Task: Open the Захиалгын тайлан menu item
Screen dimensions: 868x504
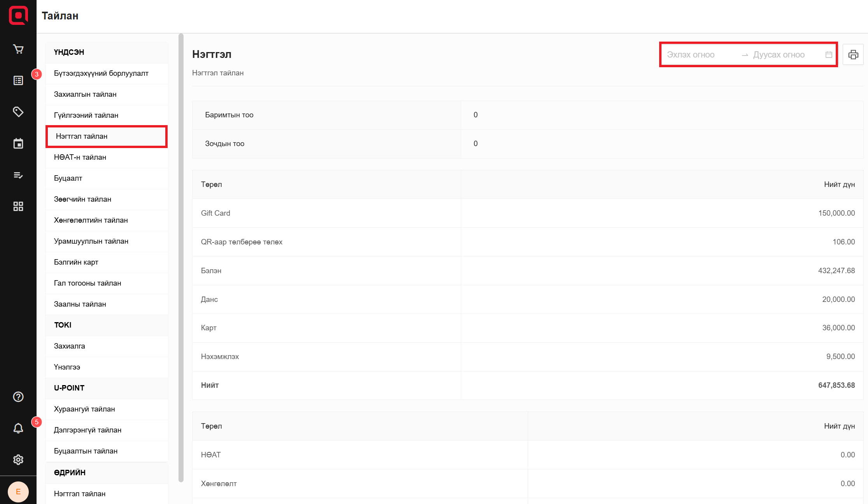Action: 85,94
